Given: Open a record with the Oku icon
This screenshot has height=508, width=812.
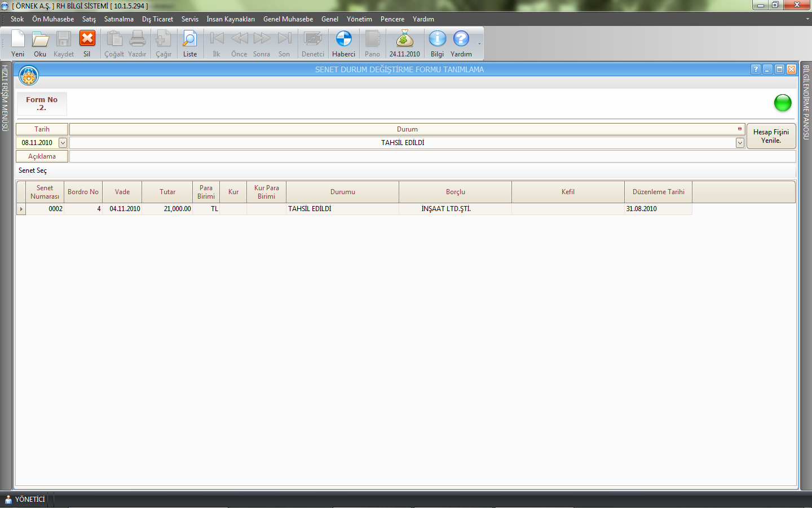Looking at the screenshot, I should [40, 40].
